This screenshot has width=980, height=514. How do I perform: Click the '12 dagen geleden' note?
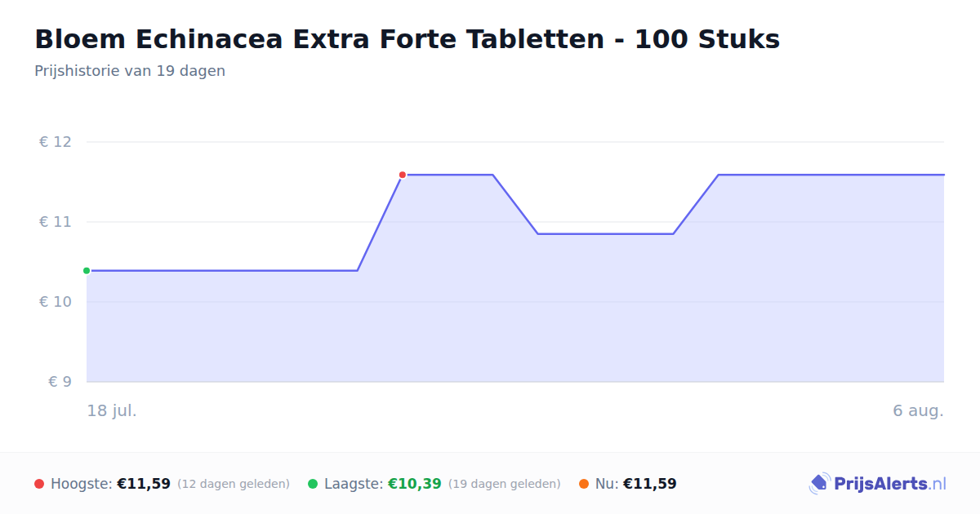(x=234, y=484)
